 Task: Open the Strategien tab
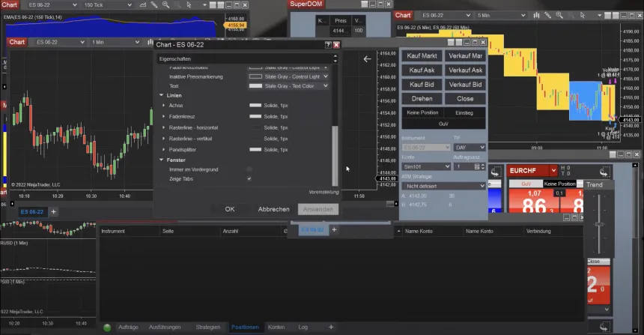click(x=207, y=328)
